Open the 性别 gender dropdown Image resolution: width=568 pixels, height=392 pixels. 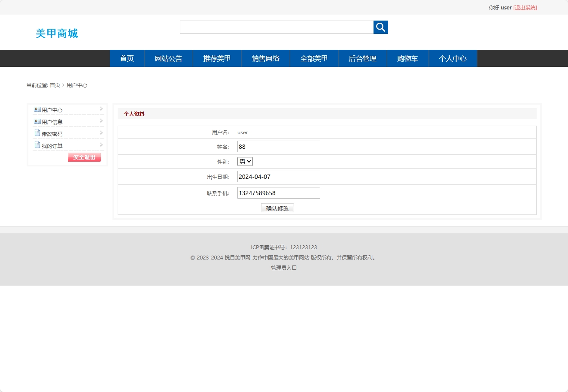245,161
